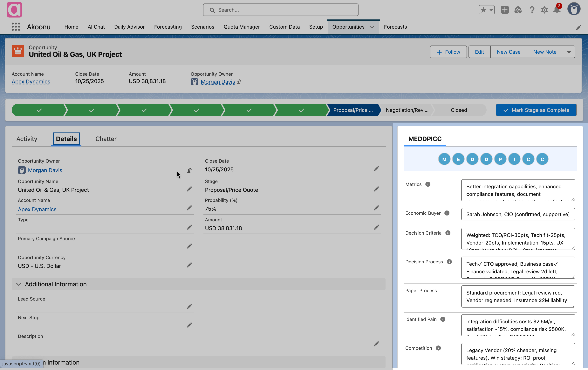Click info icon next to Economic Buyer
588x370 pixels.
(447, 213)
